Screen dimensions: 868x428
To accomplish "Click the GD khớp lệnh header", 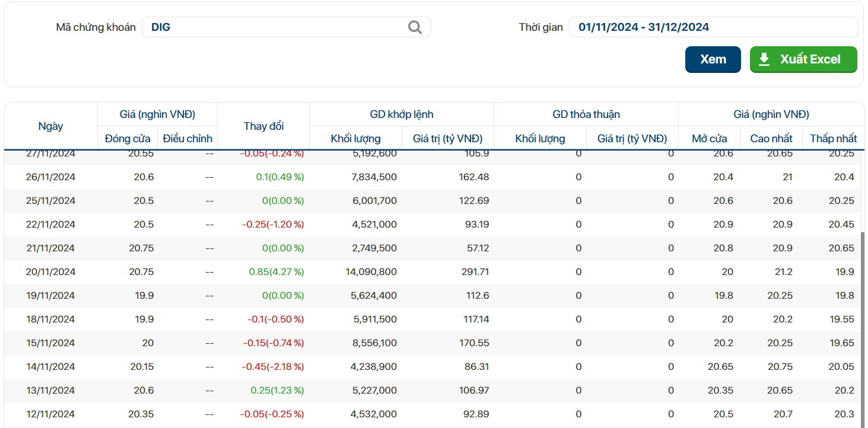I will pyautogui.click(x=401, y=114).
